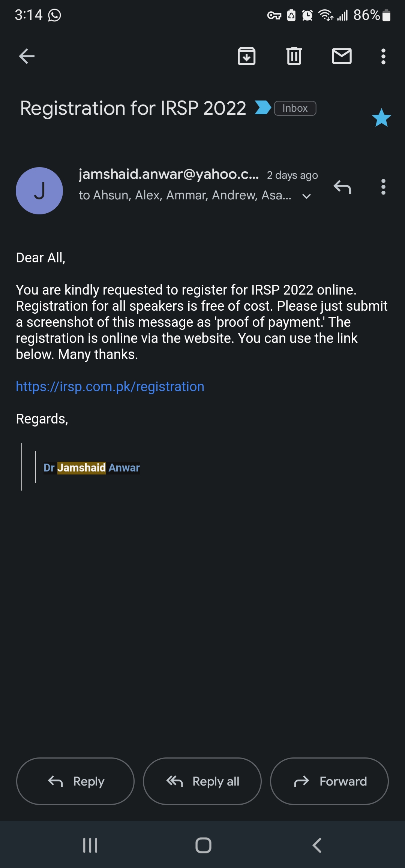Quick reply using the arrow beside the date

pyautogui.click(x=342, y=187)
